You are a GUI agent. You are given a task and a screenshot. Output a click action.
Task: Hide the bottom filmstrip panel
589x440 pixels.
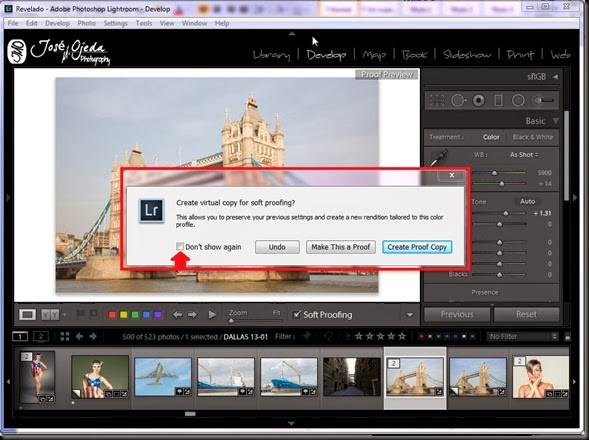click(x=291, y=423)
